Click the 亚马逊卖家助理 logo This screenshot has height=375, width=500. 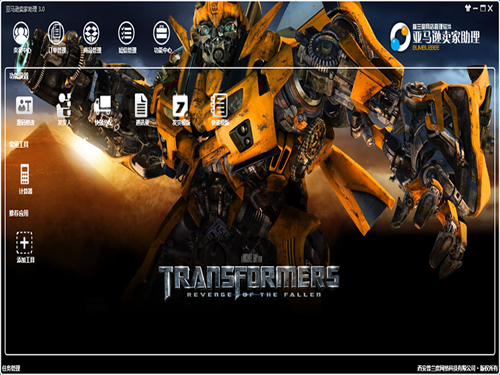(x=435, y=37)
